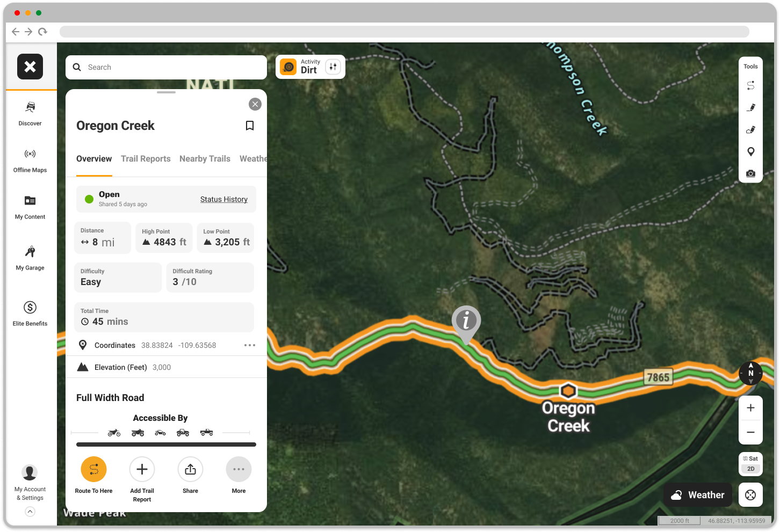Image resolution: width=780 pixels, height=532 pixels.
Task: Click the High Point 4843 ft card
Action: (164, 238)
